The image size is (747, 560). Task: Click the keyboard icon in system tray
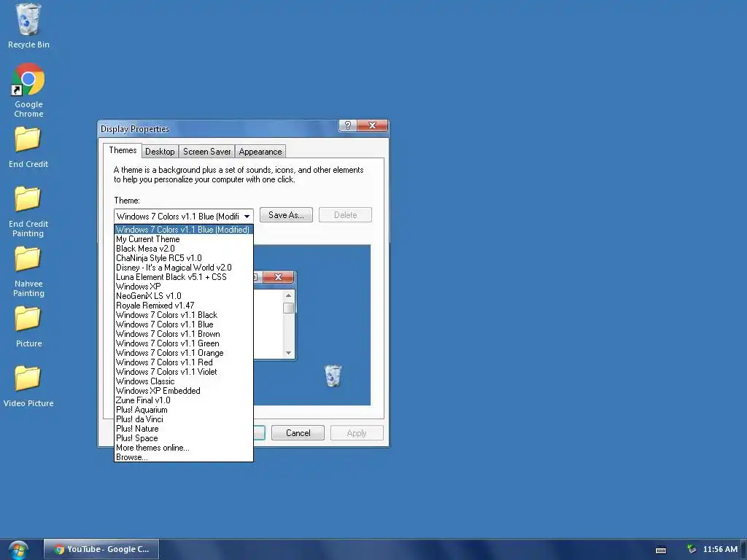point(661,550)
